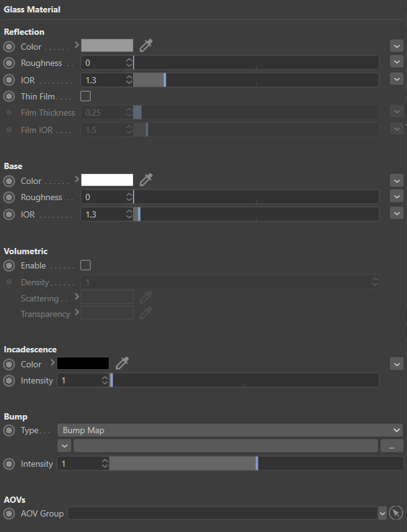407x532 pixels.
Task: Click the AOV Group picker arrow icon
Action: [396, 513]
